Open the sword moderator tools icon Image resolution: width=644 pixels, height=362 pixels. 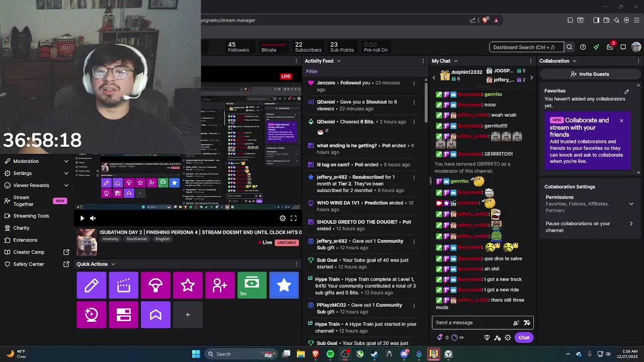[x=498, y=338]
